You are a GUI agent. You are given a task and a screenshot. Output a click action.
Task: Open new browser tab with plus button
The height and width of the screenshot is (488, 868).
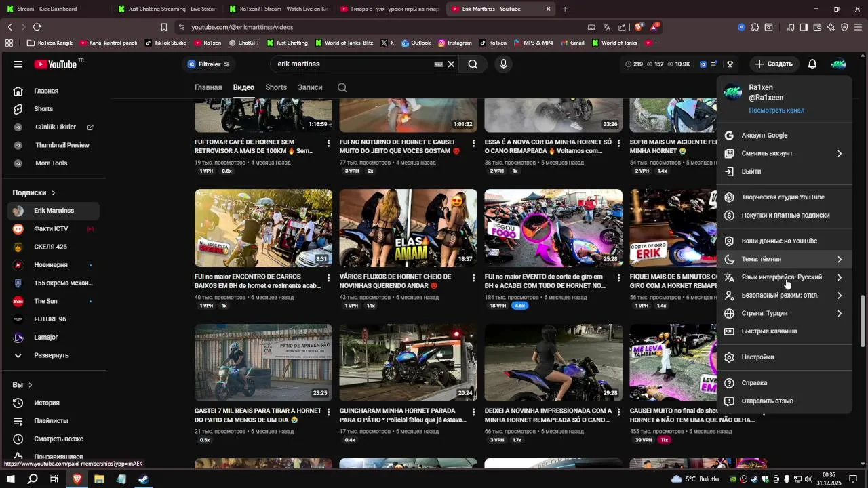coord(565,9)
